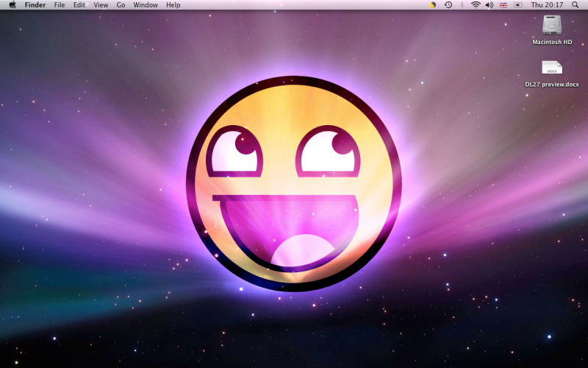
Task: Open the Time Machine menu bar icon
Action: coord(448,5)
